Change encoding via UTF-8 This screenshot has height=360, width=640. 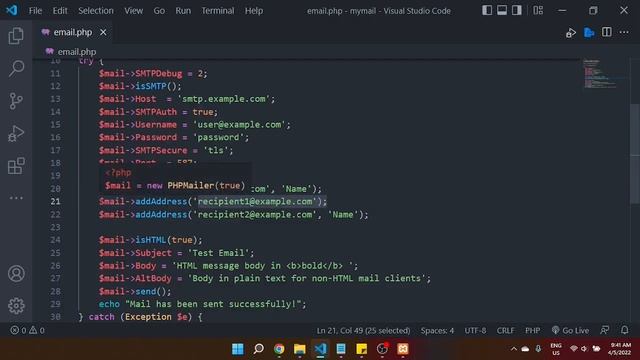pos(475,330)
